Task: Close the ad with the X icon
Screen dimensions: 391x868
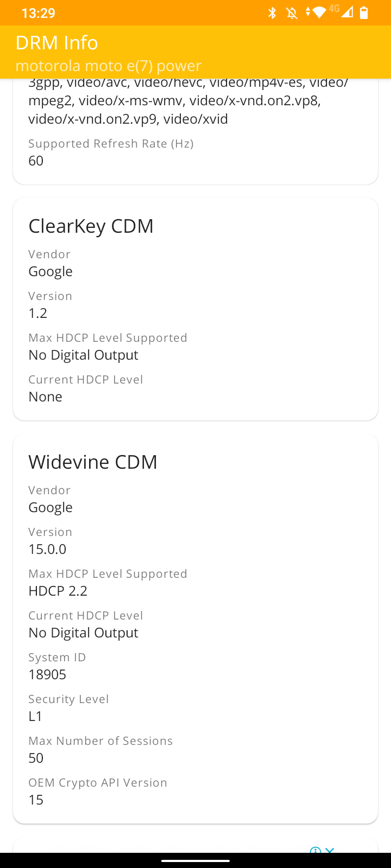Action: [329, 850]
